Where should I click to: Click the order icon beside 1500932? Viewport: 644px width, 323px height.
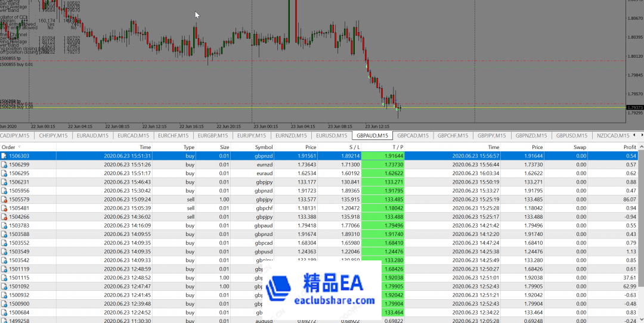click(4, 295)
